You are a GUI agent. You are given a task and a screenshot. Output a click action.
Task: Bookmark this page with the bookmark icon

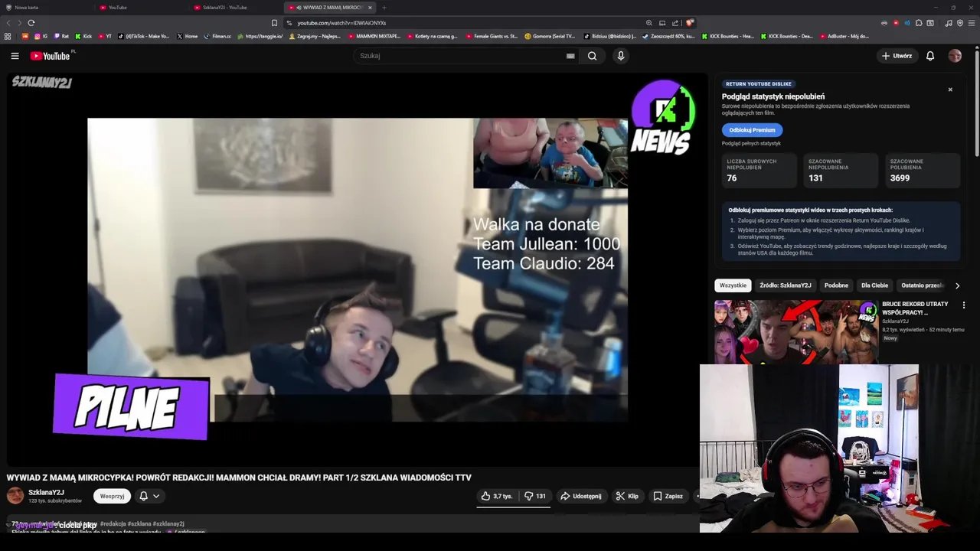point(274,23)
